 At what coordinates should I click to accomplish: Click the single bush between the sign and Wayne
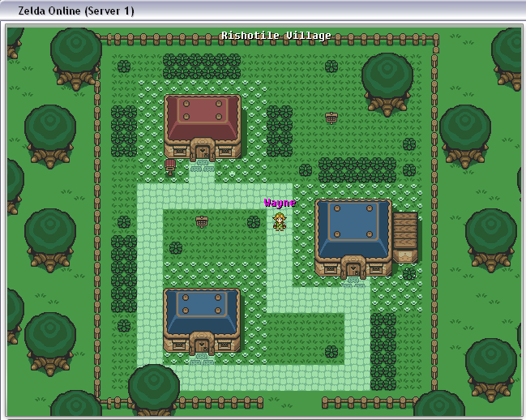[x=254, y=221]
